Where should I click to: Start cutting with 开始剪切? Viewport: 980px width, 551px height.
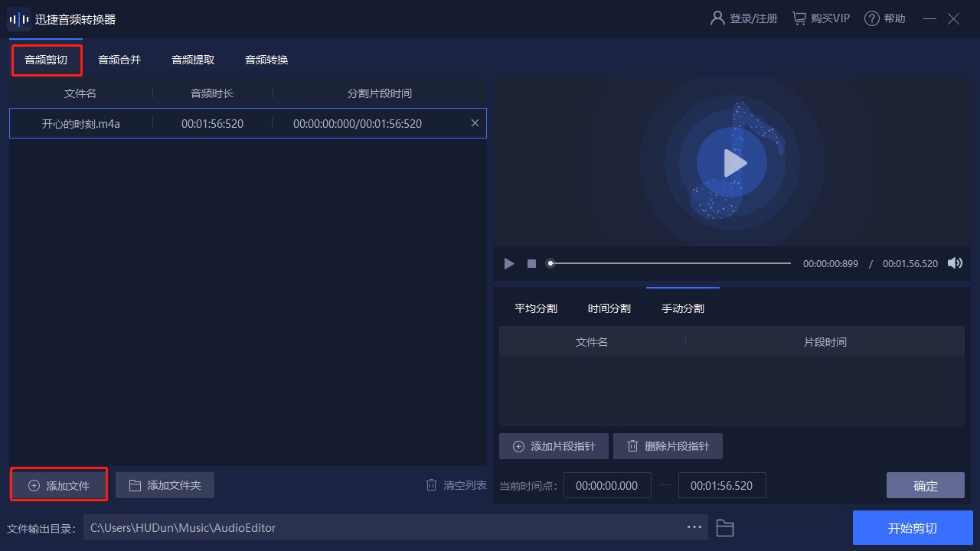(x=913, y=528)
